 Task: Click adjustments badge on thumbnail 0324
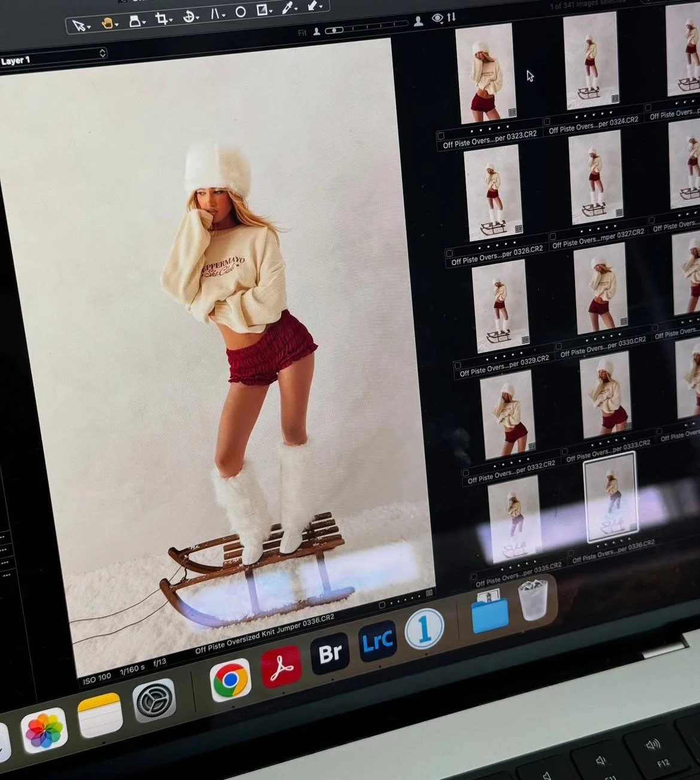click(x=614, y=98)
